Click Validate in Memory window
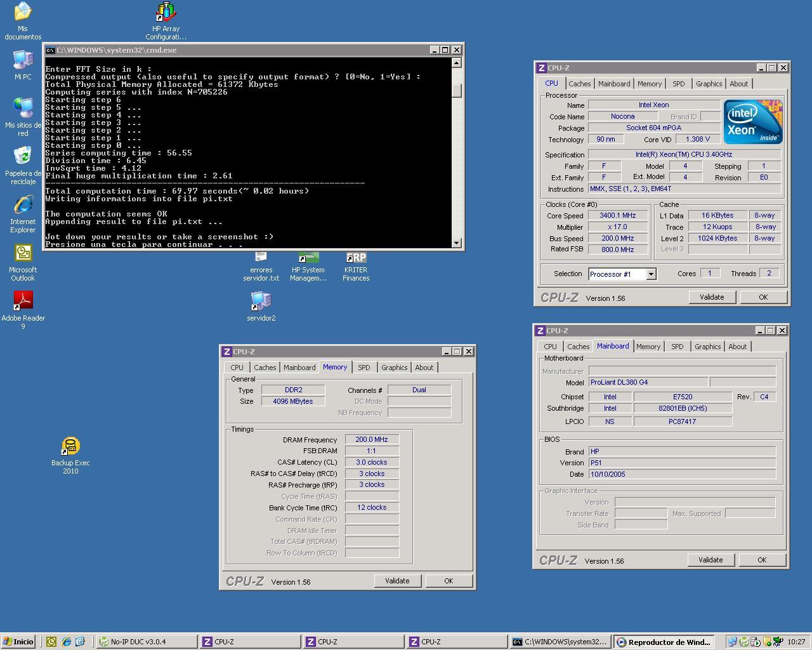This screenshot has width=812, height=650. coord(397,581)
